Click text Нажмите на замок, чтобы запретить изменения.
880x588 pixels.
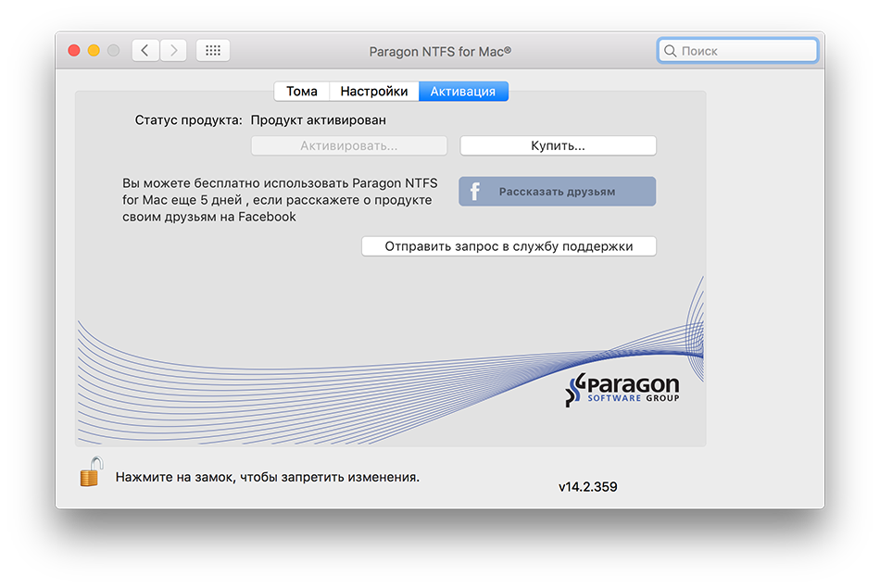coord(268,478)
